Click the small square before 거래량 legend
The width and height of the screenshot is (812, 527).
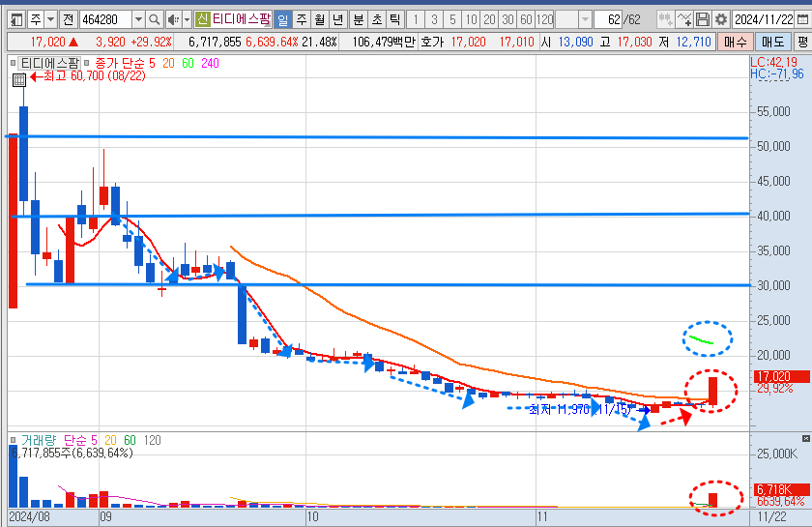[13, 441]
